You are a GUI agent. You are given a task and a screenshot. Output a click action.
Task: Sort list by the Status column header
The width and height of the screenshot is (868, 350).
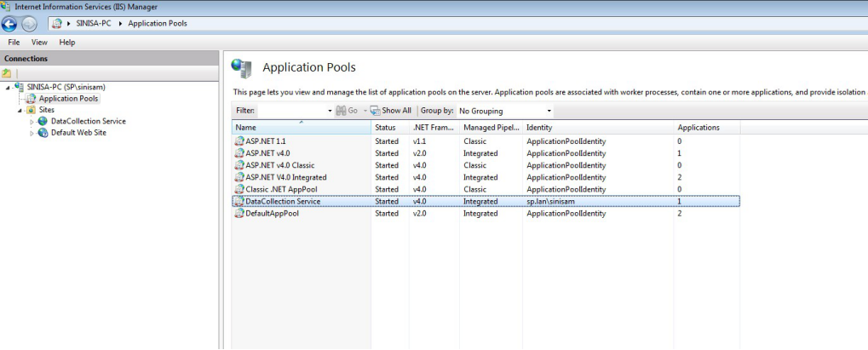(x=390, y=128)
